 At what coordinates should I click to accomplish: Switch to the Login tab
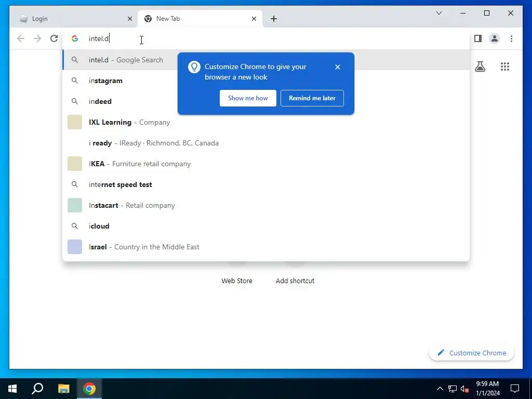pyautogui.click(x=76, y=19)
